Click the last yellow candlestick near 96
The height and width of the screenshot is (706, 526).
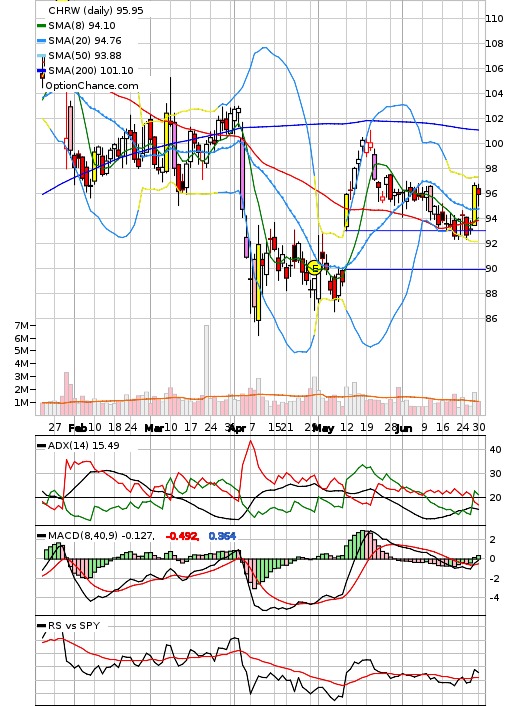point(475,205)
